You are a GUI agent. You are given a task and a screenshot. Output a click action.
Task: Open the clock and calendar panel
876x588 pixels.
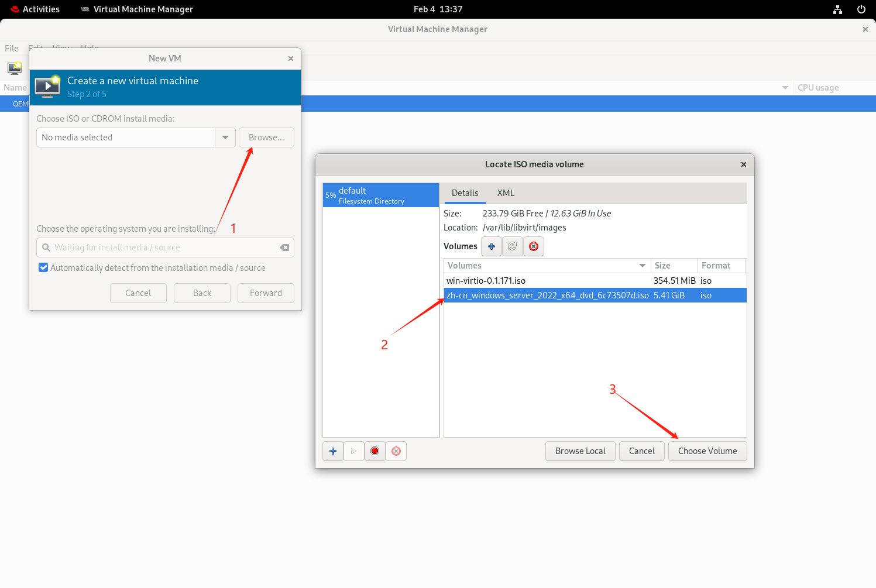[x=438, y=9]
